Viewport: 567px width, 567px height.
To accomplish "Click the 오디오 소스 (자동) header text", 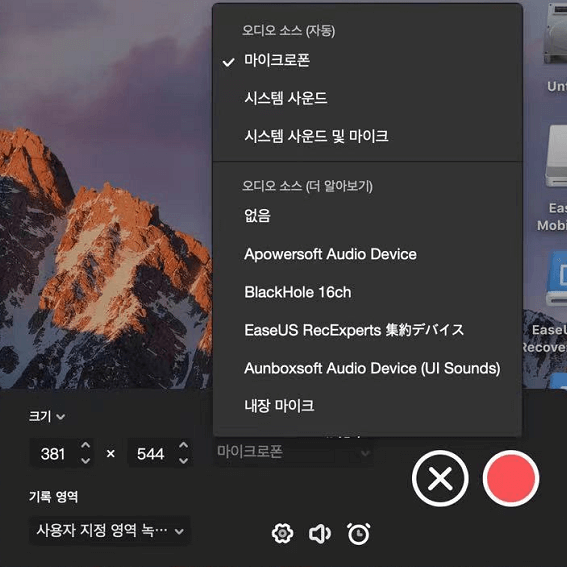I will [x=289, y=31].
